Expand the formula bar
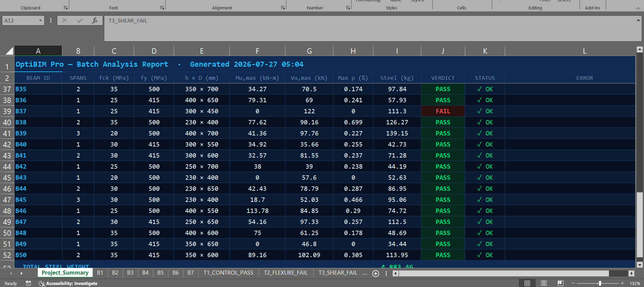Image resolution: width=644 pixels, height=287 pixels. pos(638,20)
